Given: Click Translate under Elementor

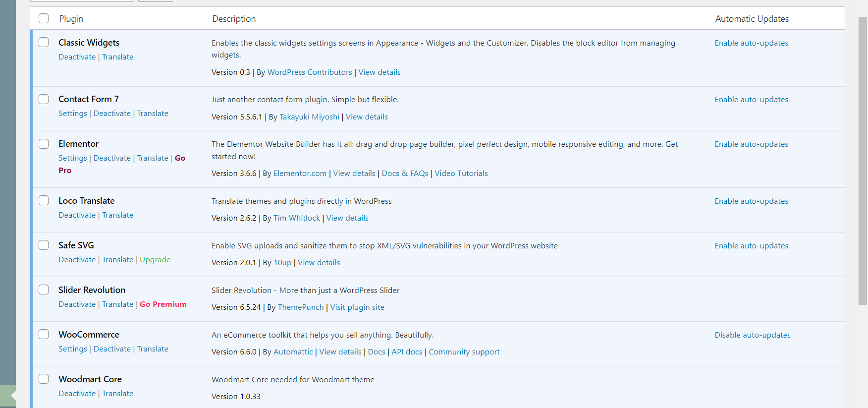Looking at the screenshot, I should 153,158.
